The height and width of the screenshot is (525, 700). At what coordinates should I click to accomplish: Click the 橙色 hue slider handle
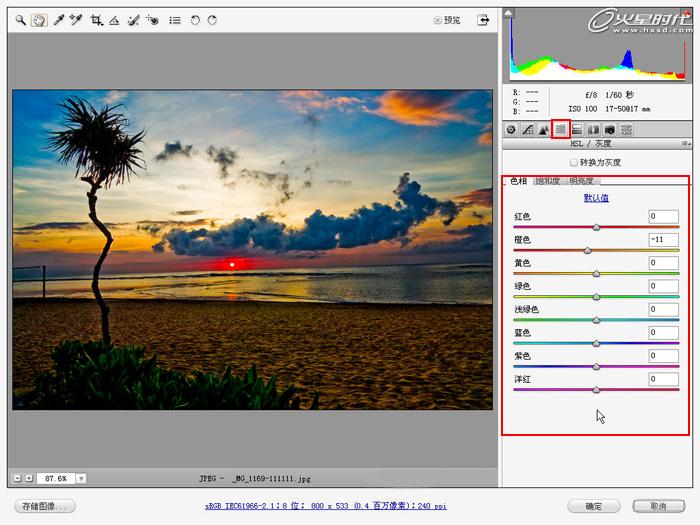[x=588, y=250]
